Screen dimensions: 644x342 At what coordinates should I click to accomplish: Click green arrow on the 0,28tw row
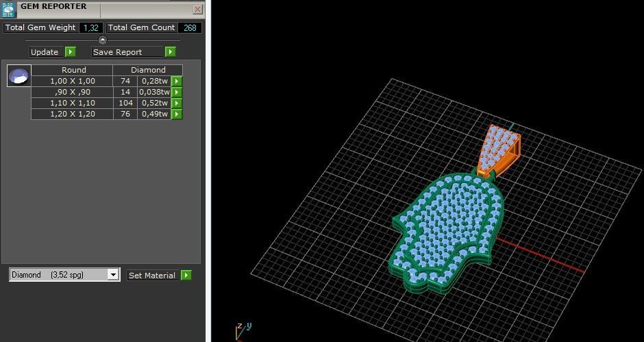pos(177,81)
